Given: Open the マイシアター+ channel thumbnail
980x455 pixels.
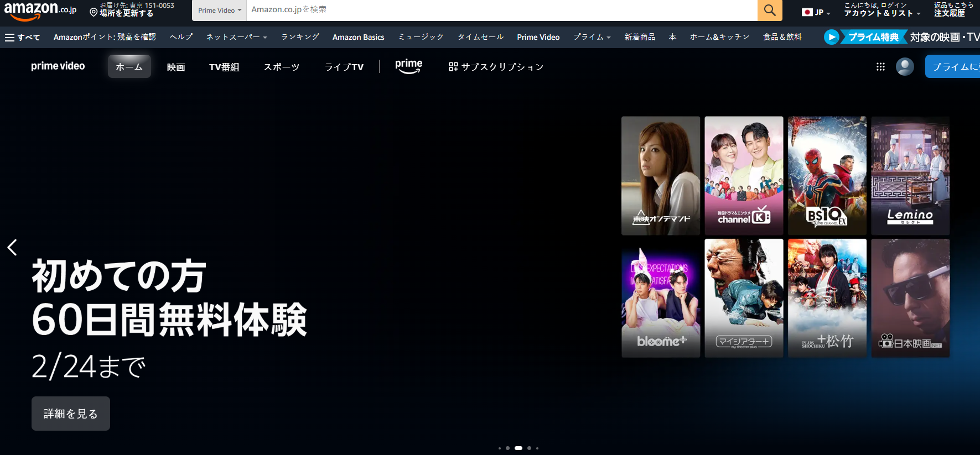Looking at the screenshot, I should tap(744, 298).
